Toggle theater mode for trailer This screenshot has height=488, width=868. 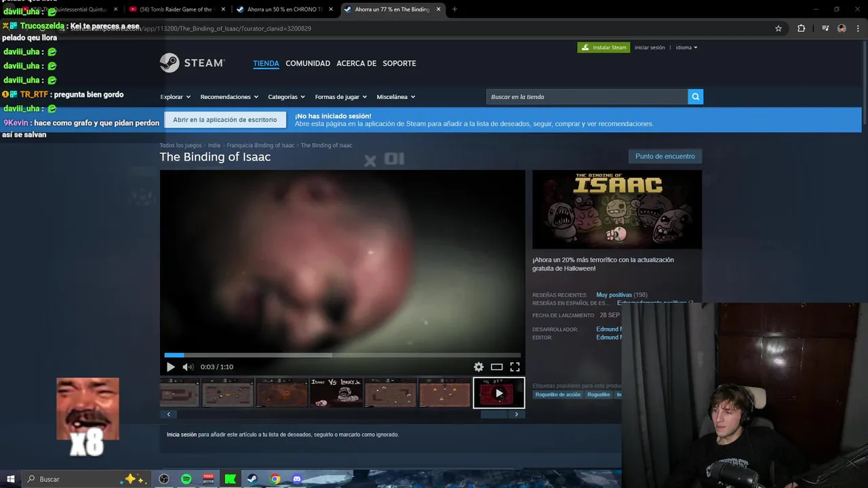tap(496, 367)
